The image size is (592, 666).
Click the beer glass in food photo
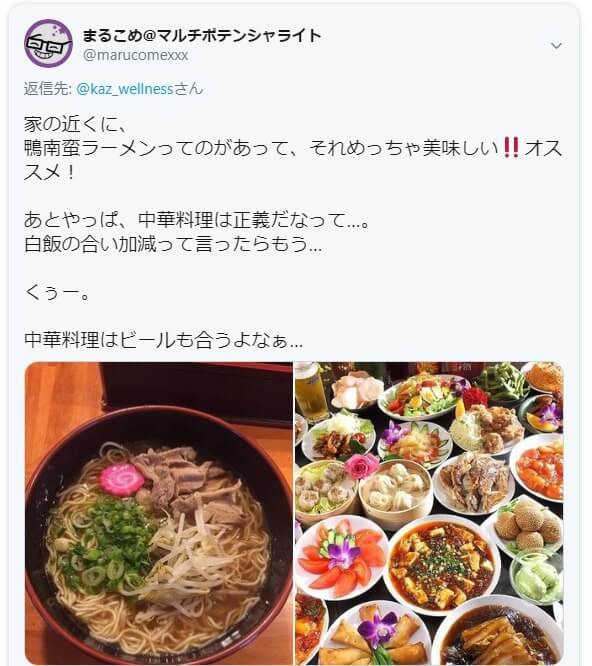(310, 392)
